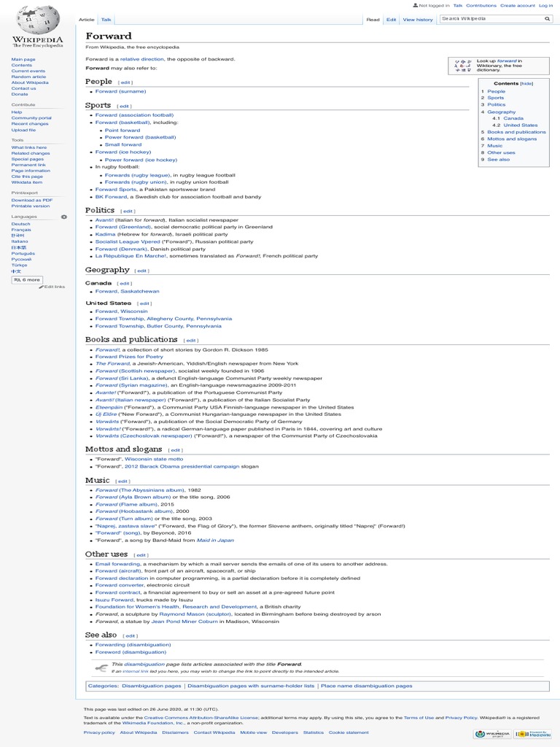Open Mobile view footer link
560x747 pixels.
(x=253, y=732)
